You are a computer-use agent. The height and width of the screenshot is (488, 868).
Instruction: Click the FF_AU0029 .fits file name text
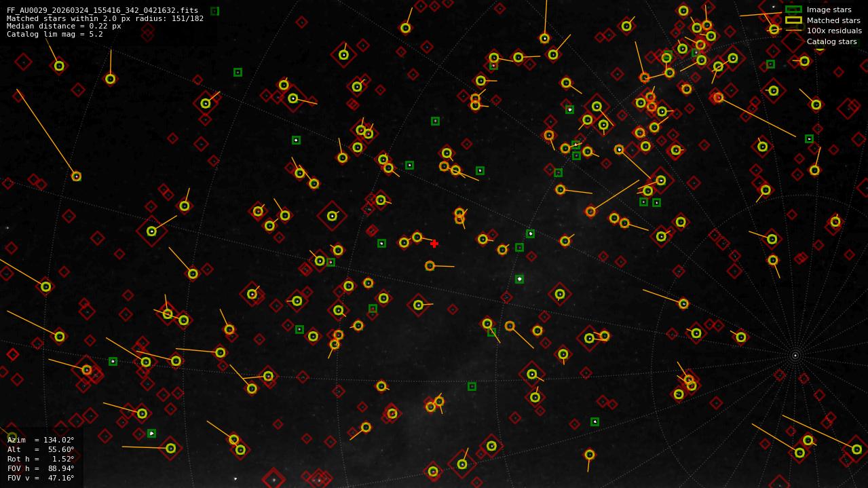point(102,10)
